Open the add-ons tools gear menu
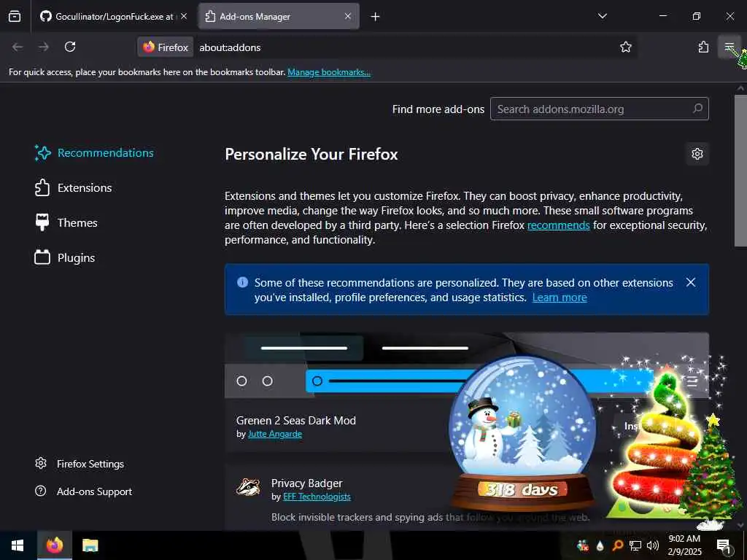This screenshot has height=560, width=747. click(x=697, y=154)
